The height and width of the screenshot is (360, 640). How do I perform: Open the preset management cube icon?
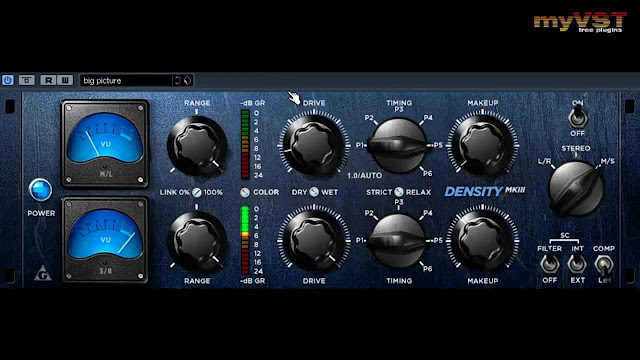tap(187, 80)
